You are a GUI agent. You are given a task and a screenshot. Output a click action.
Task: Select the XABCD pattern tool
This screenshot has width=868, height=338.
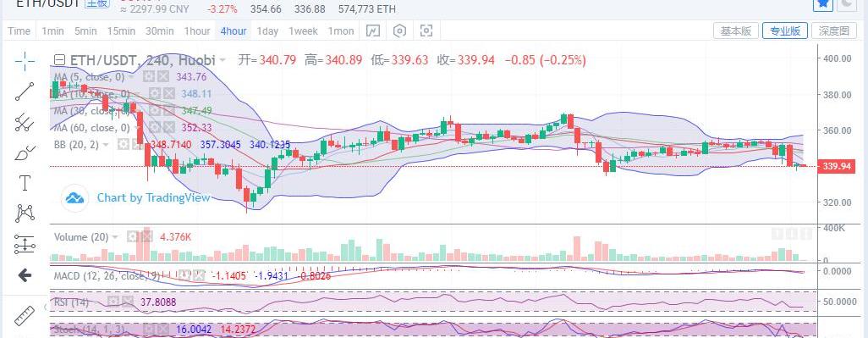point(25,213)
